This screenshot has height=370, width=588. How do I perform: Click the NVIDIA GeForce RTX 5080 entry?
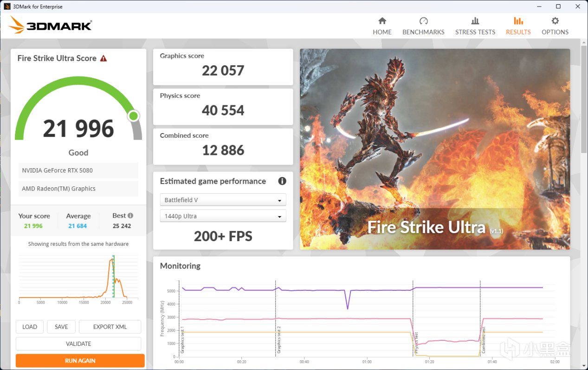click(x=78, y=170)
